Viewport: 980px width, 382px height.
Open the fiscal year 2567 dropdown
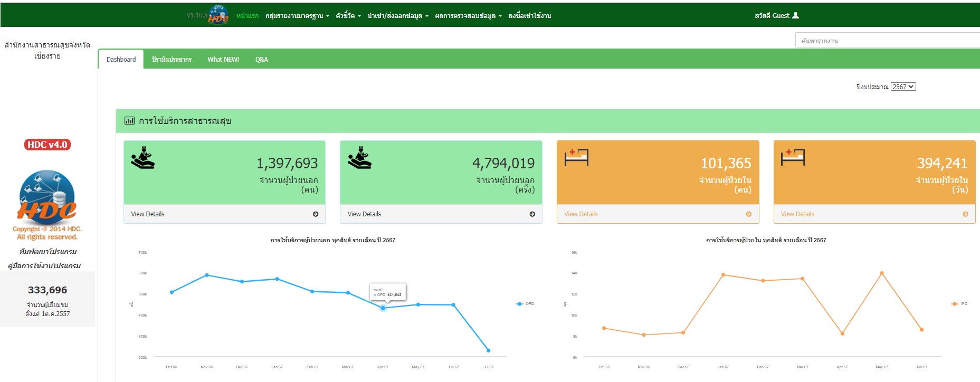[x=903, y=87]
